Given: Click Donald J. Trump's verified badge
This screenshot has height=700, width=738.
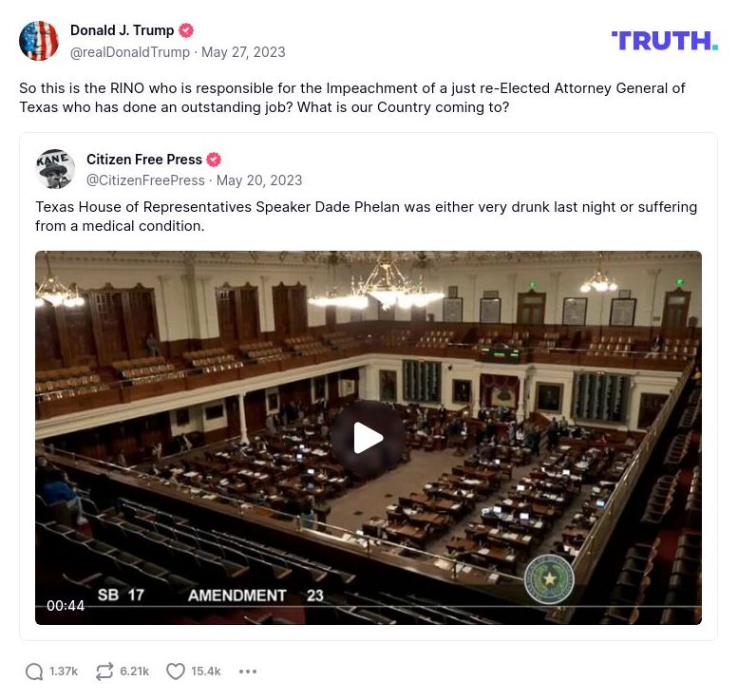Looking at the screenshot, I should (186, 30).
